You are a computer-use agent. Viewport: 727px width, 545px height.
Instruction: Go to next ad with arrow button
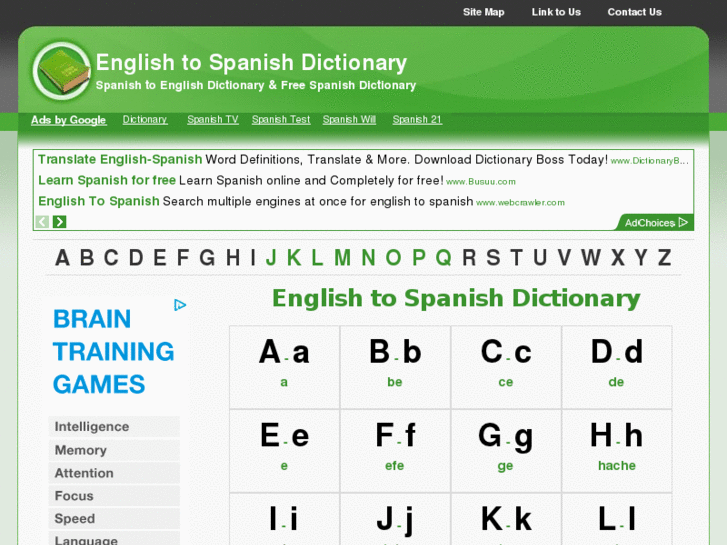[59, 222]
